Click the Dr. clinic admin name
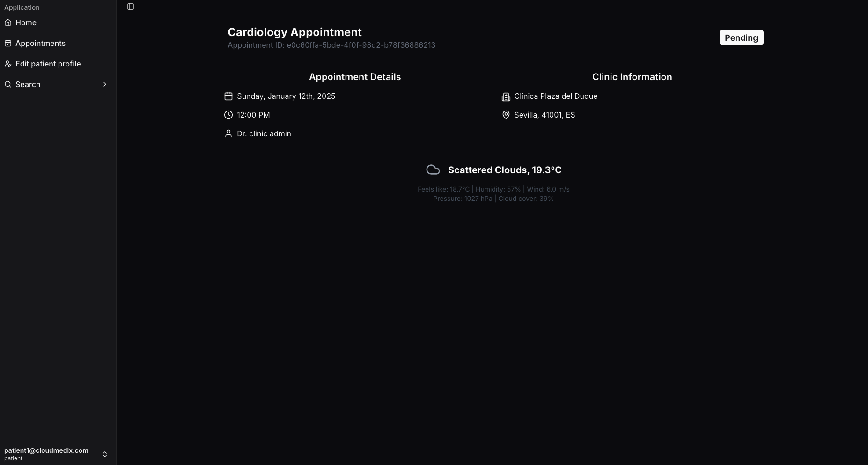This screenshot has width=868, height=465. (264, 133)
